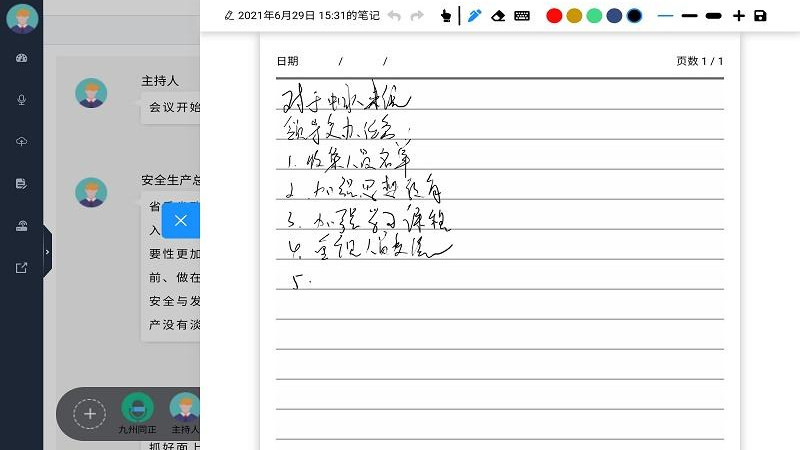Pick the dark blue pen color
Viewport: 800px width, 450px height.
coord(614,16)
